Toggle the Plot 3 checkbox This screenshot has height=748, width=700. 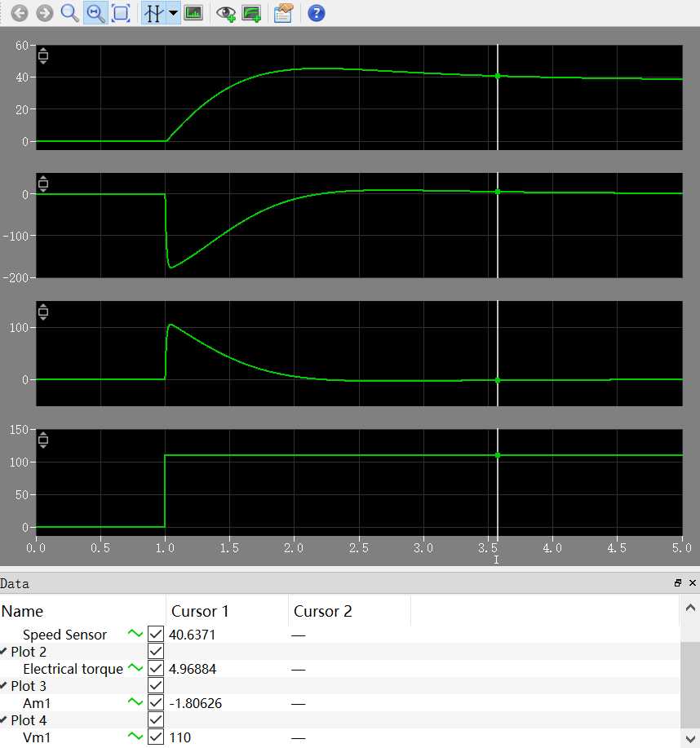pyautogui.click(x=156, y=685)
